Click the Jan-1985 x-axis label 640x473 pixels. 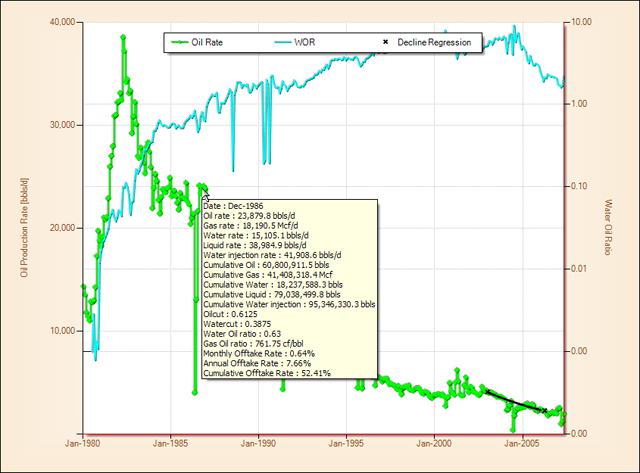tap(171, 441)
